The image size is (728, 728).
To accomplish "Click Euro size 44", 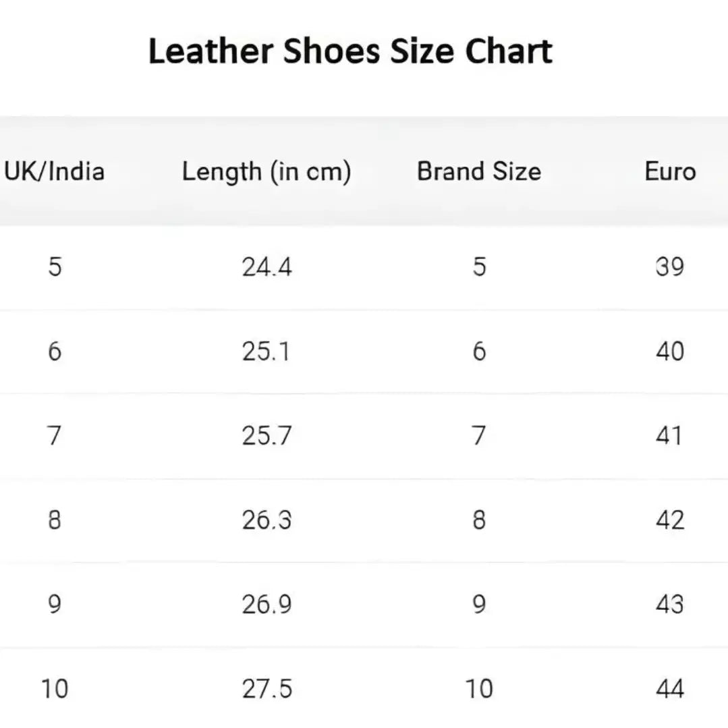I will (x=670, y=689).
